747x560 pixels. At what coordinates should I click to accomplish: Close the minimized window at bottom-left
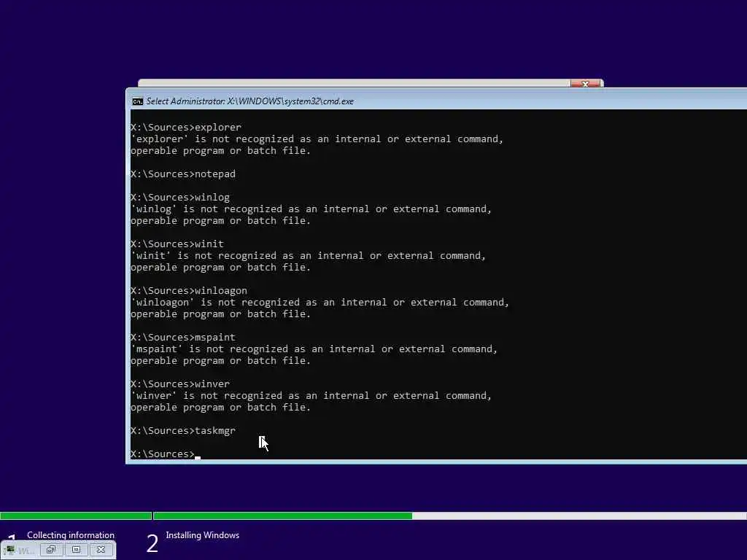click(101, 550)
